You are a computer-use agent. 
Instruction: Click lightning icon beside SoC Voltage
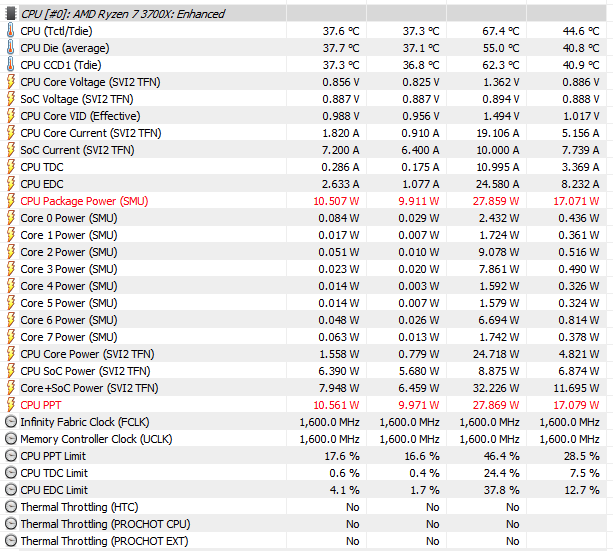click(11, 99)
